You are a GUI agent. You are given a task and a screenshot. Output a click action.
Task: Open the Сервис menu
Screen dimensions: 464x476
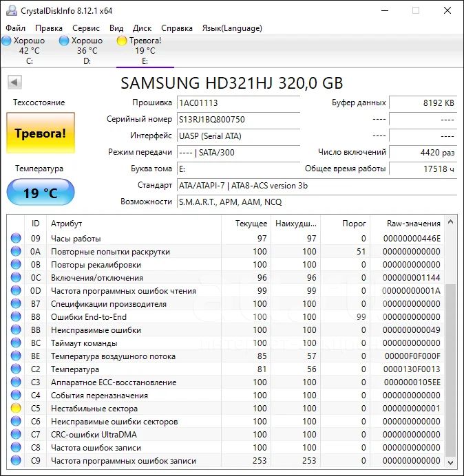point(86,28)
